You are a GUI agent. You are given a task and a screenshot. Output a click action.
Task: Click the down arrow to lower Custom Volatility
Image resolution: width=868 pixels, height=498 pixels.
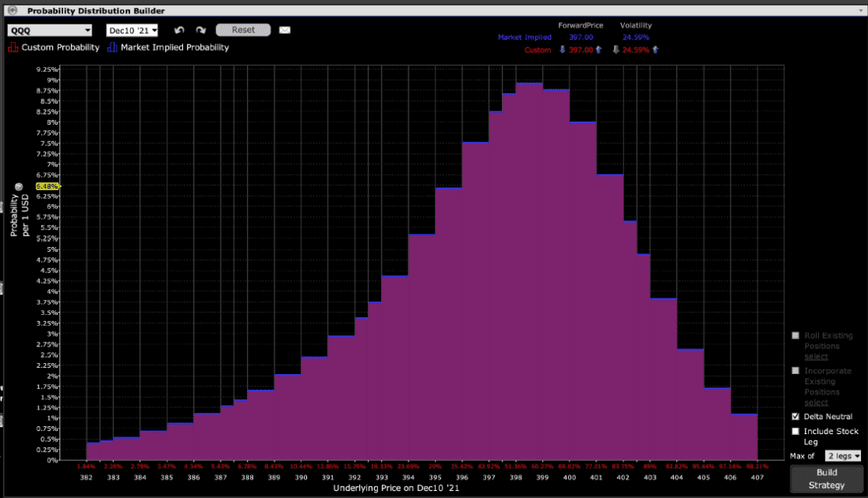[x=616, y=49]
